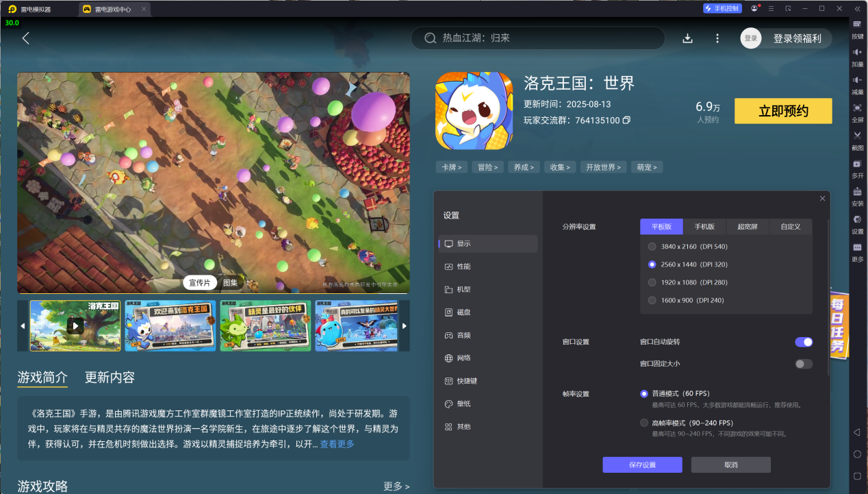Image resolution: width=868 pixels, height=494 pixels.
Task: Select the 自定义 resolution tab
Action: click(791, 226)
